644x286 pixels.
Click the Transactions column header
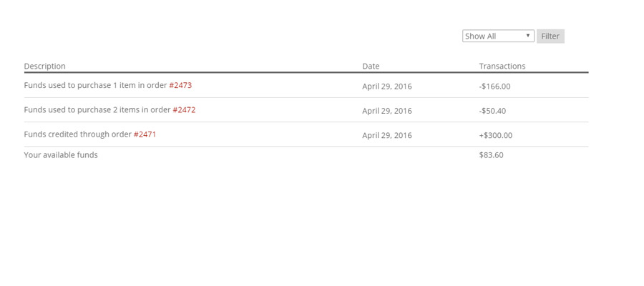502,66
